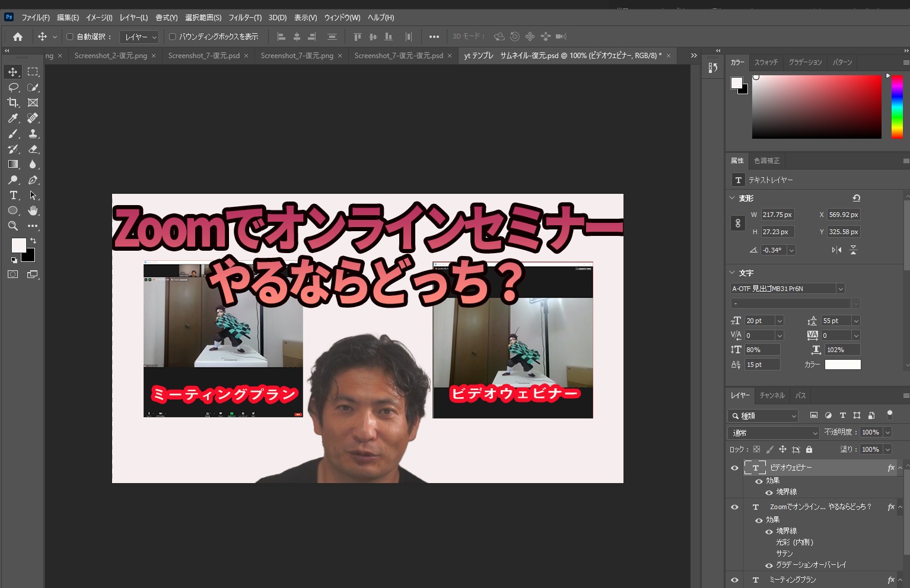Select the Brush tool
Viewport: 910px width, 588px height.
coord(13,133)
